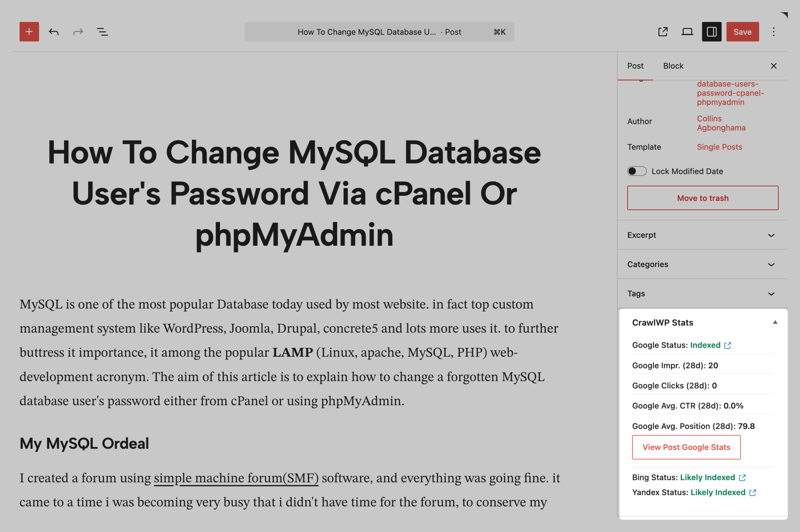Viewport: 800px width, 532px height.
Task: Toggle the settings sidebar panel
Action: pos(712,32)
